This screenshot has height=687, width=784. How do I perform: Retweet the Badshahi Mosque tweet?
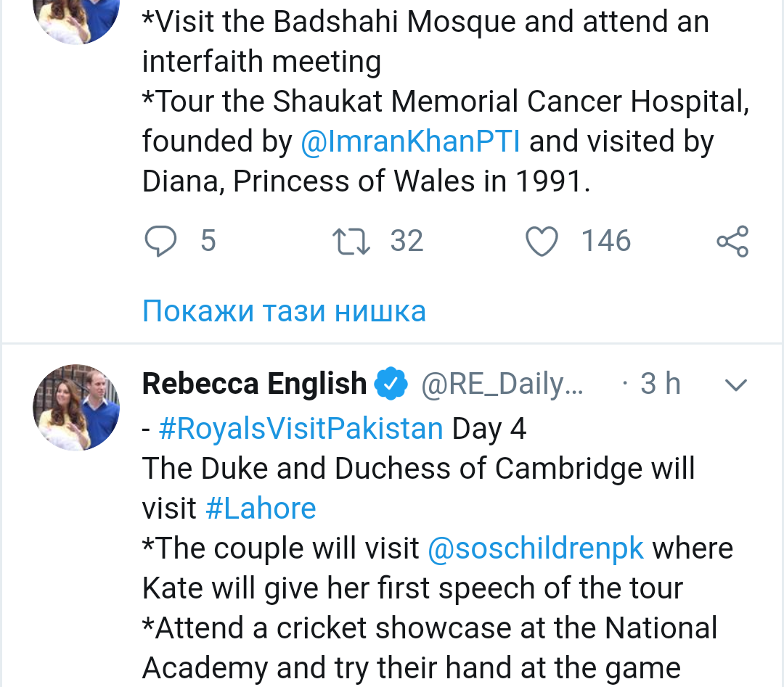pyautogui.click(x=351, y=241)
